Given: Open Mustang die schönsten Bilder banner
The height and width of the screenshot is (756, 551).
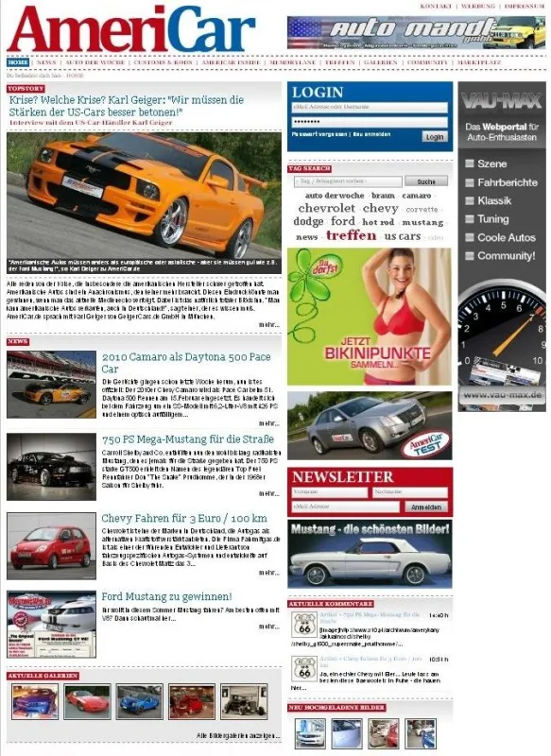Looking at the screenshot, I should 370,554.
